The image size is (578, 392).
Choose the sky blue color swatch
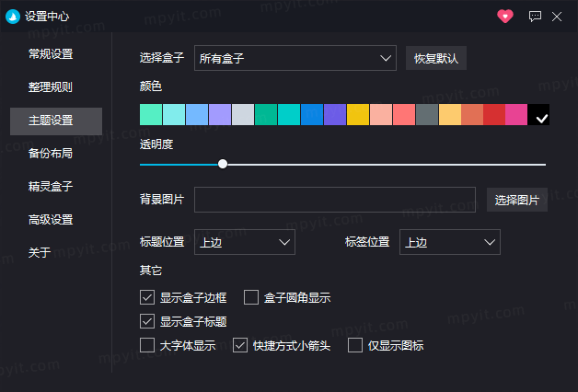197,115
